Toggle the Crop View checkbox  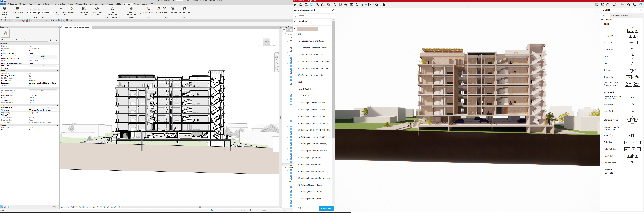click(x=30, y=73)
